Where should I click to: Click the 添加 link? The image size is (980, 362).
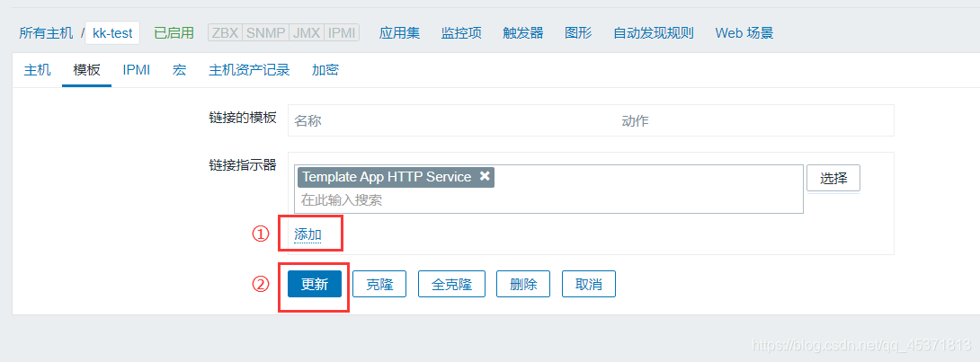click(x=307, y=234)
